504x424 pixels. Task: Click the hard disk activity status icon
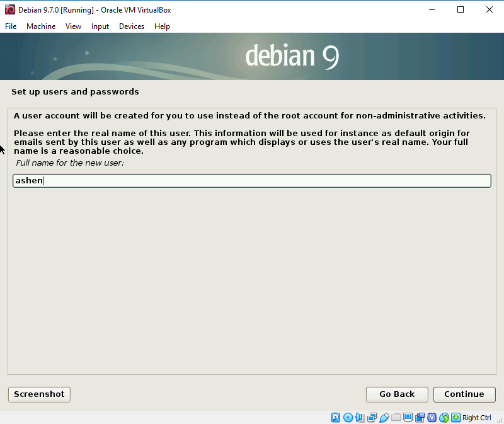pyautogui.click(x=336, y=417)
